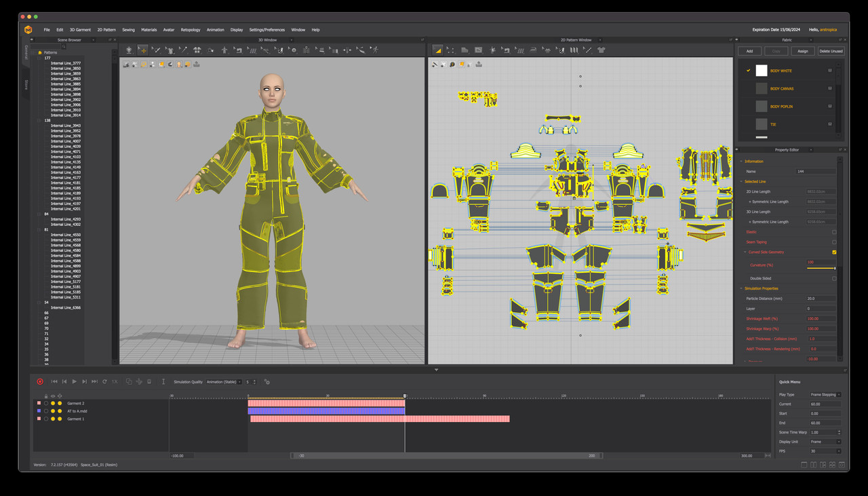This screenshot has width=868, height=496.
Task: Click the T-shirt icon in the 2D toolbar
Action: [x=601, y=50]
